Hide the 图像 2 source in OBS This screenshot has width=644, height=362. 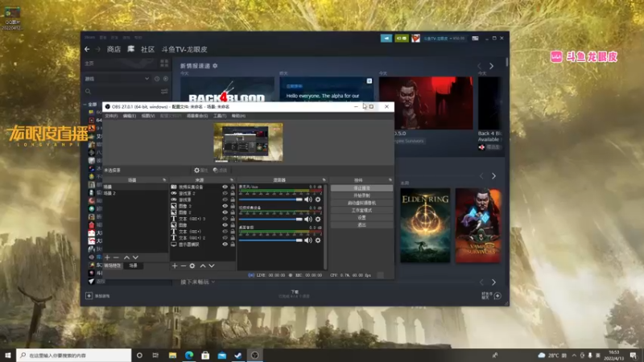click(x=225, y=212)
